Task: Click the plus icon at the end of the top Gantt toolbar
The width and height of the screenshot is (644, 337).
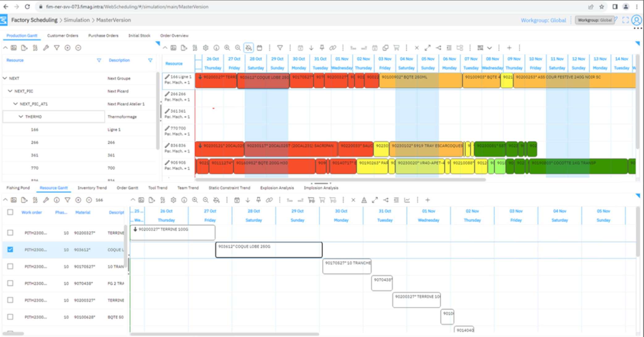Action: (x=509, y=48)
